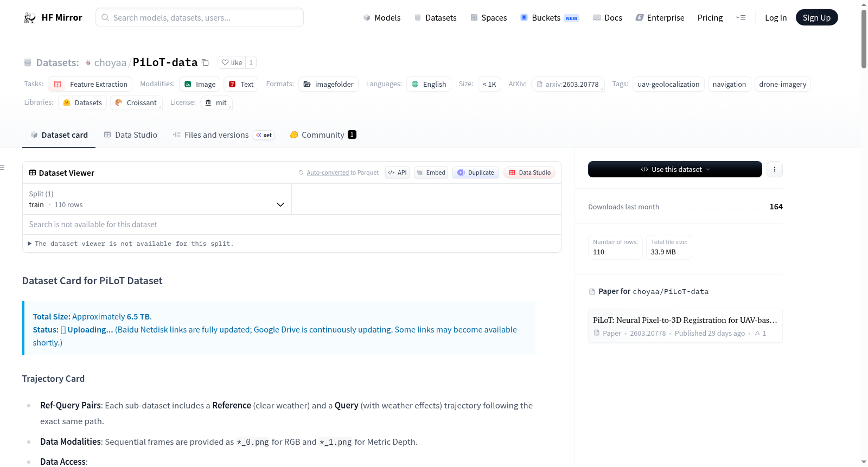The image size is (868, 467).
Task: Open the arxiv:2603.20778 tag
Action: pos(567,84)
